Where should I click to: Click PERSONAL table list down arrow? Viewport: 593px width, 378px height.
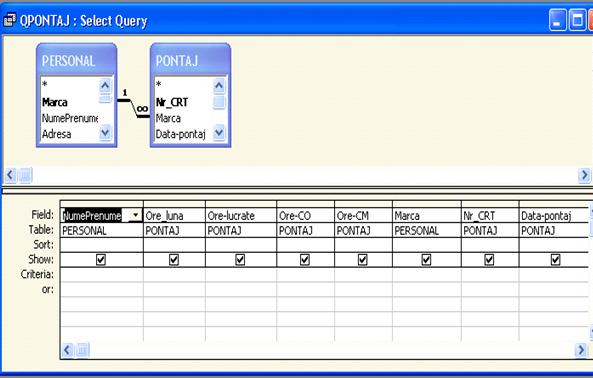click(x=105, y=133)
